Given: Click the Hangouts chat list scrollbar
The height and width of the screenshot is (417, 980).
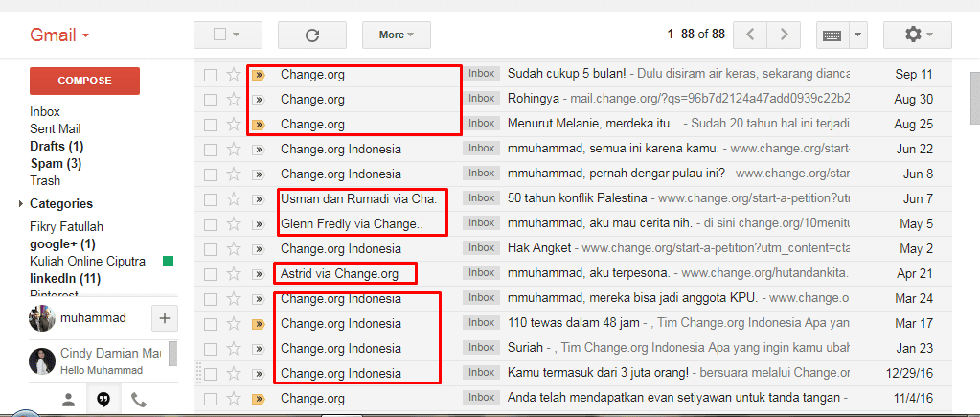Looking at the screenshot, I should pyautogui.click(x=173, y=354).
